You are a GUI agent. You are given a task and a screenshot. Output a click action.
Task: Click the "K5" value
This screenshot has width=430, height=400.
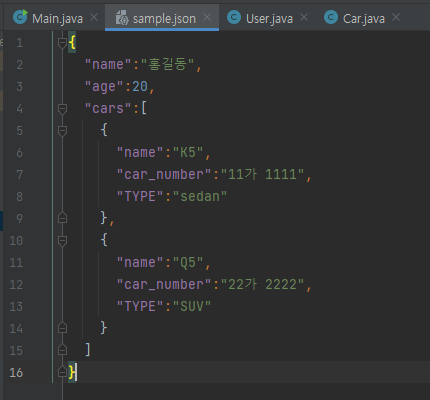click(188, 152)
